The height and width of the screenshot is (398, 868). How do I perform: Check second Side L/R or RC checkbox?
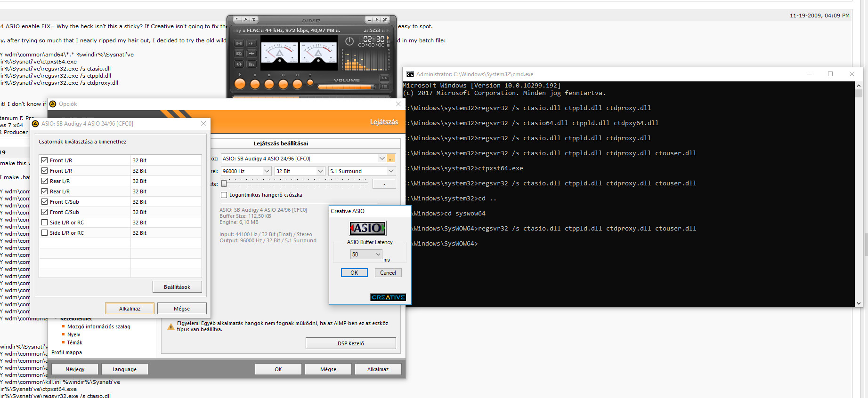pos(44,233)
